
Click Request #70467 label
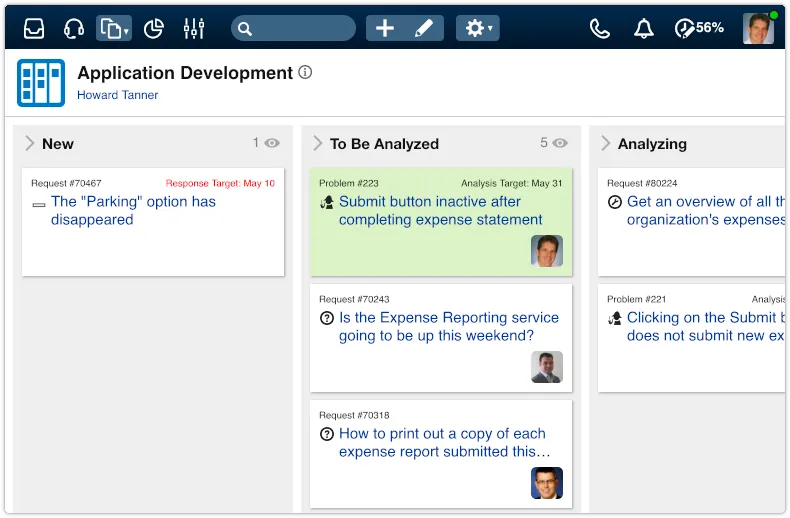[66, 183]
